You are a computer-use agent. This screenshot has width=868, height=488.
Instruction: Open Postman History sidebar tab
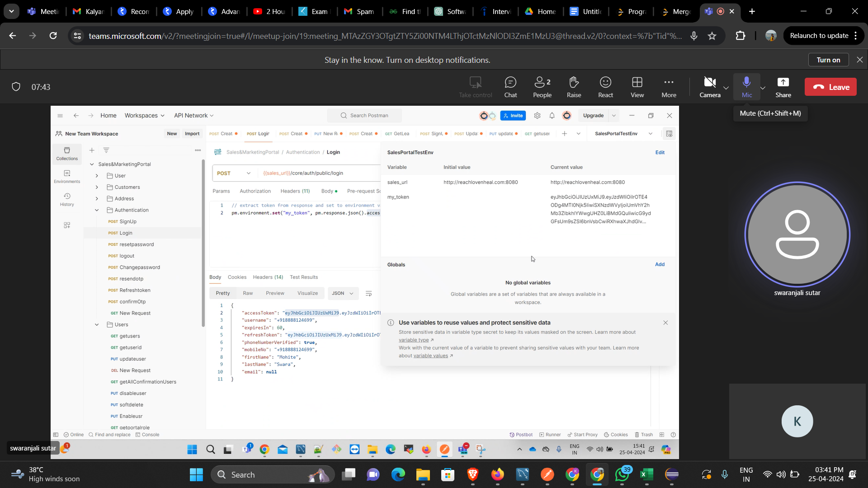pos(67,200)
